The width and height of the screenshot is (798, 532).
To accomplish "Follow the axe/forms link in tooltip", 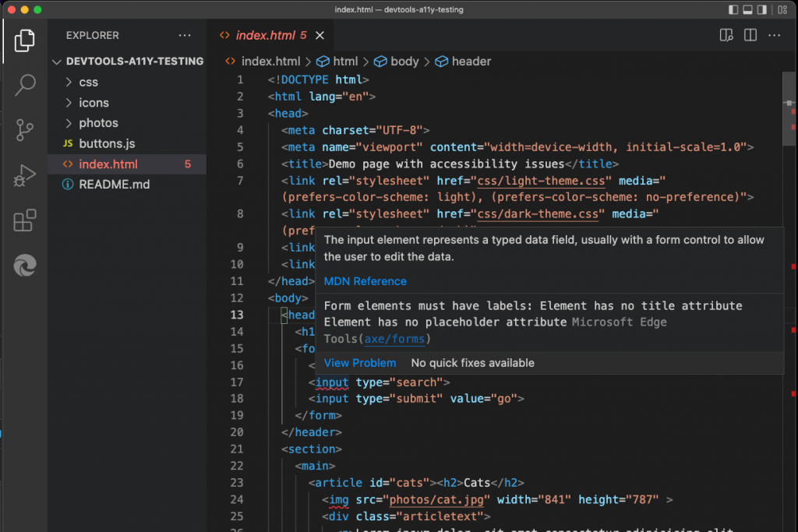I will coord(394,339).
